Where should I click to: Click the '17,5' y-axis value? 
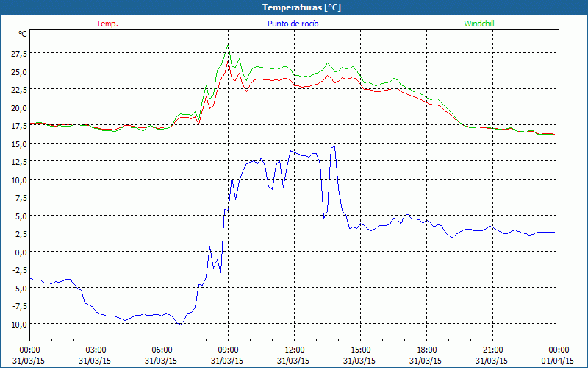[x=20, y=125]
